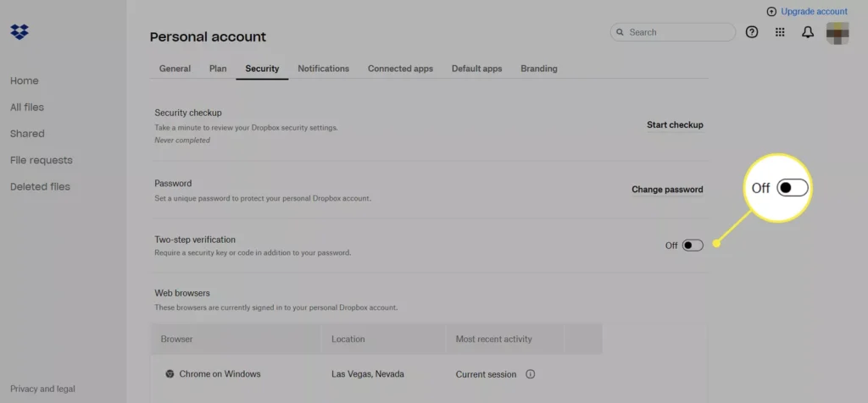The image size is (868, 403).
Task: Click the Chrome browser icon in the table
Action: coord(170,374)
